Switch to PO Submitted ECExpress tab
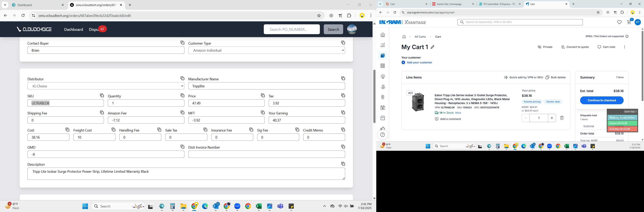The image size is (644, 212). 500,4
